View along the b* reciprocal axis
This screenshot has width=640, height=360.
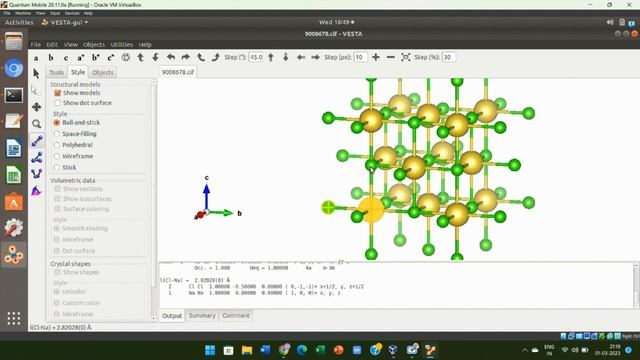click(x=96, y=58)
